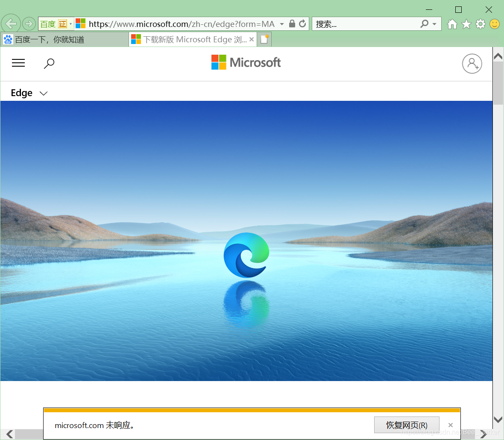
Task: Click the Edge logo in the hero image
Action: coord(246,255)
